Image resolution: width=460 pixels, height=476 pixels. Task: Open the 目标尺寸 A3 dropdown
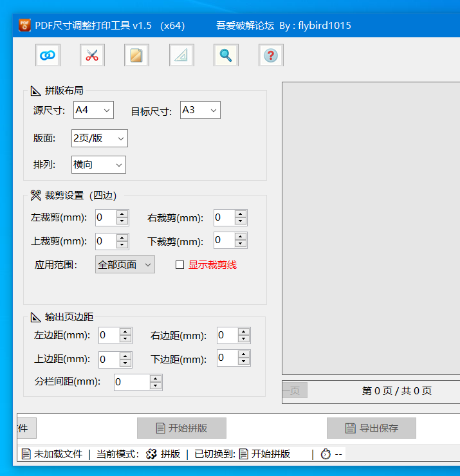coord(200,110)
